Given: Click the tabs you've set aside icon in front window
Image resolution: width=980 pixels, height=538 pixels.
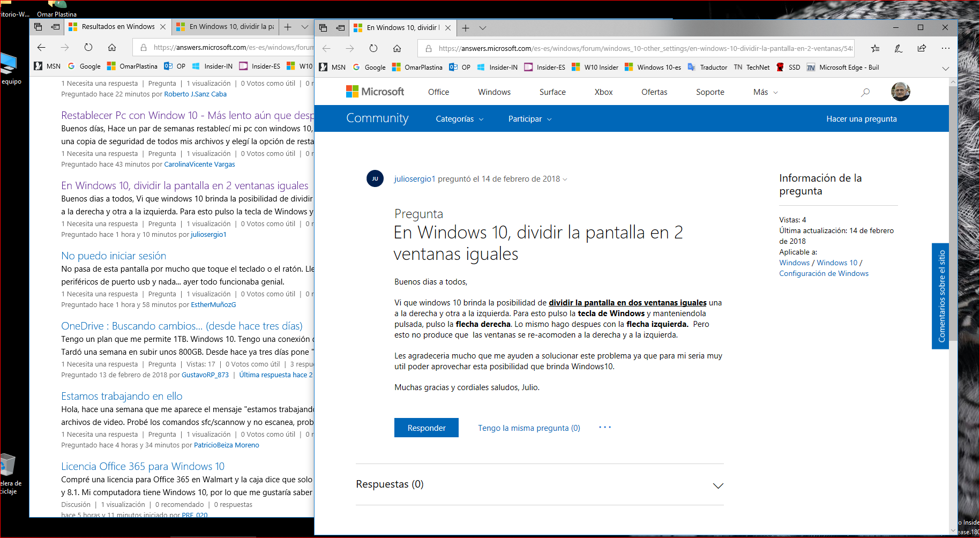Looking at the screenshot, I should tap(323, 28).
